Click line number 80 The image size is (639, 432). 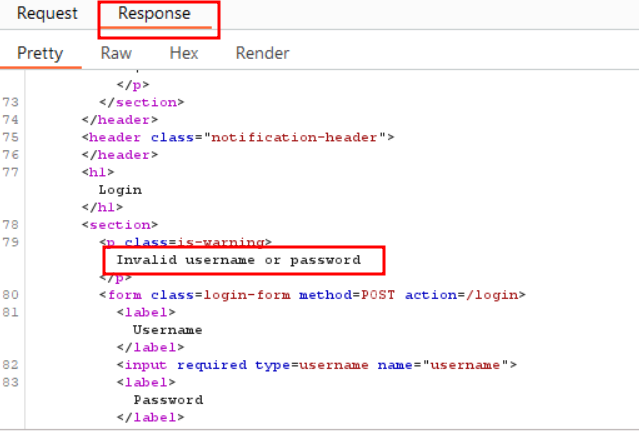click(11, 295)
